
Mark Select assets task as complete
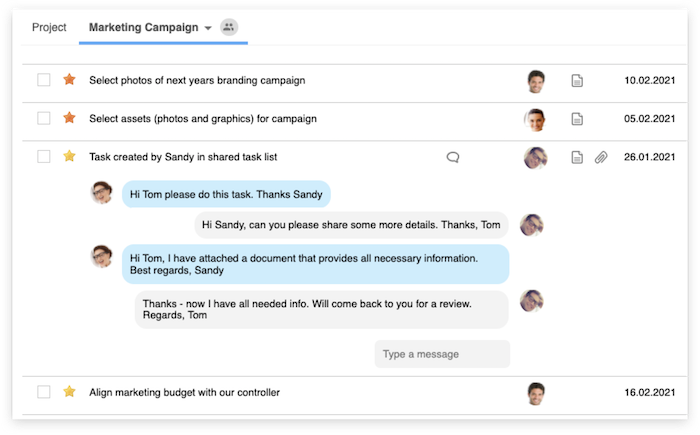click(44, 118)
